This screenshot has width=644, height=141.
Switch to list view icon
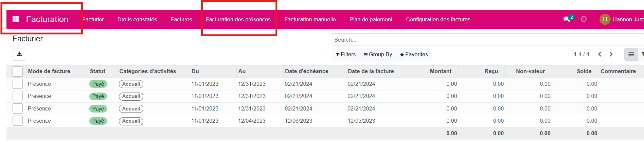coord(631,54)
